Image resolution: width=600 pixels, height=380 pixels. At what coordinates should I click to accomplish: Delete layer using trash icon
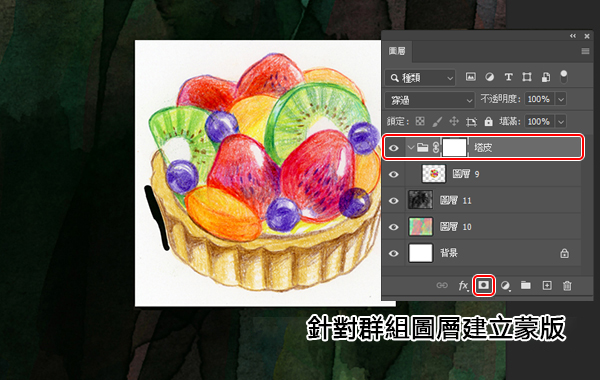click(x=567, y=285)
